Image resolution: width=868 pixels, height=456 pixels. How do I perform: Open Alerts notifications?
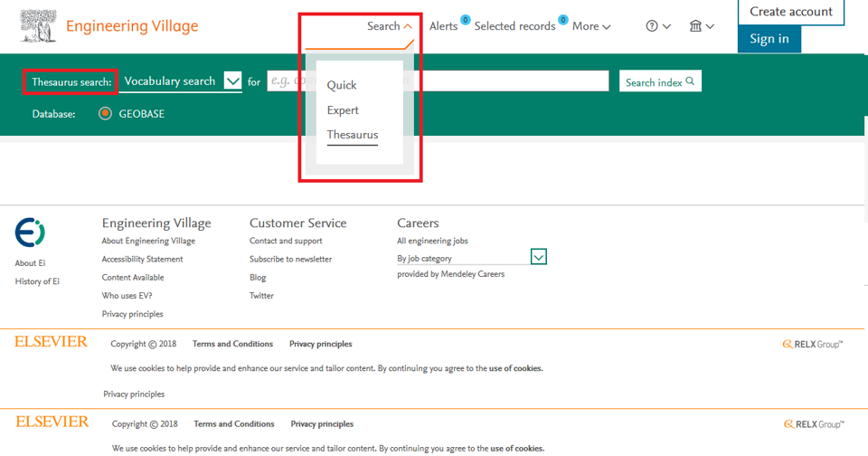443,26
